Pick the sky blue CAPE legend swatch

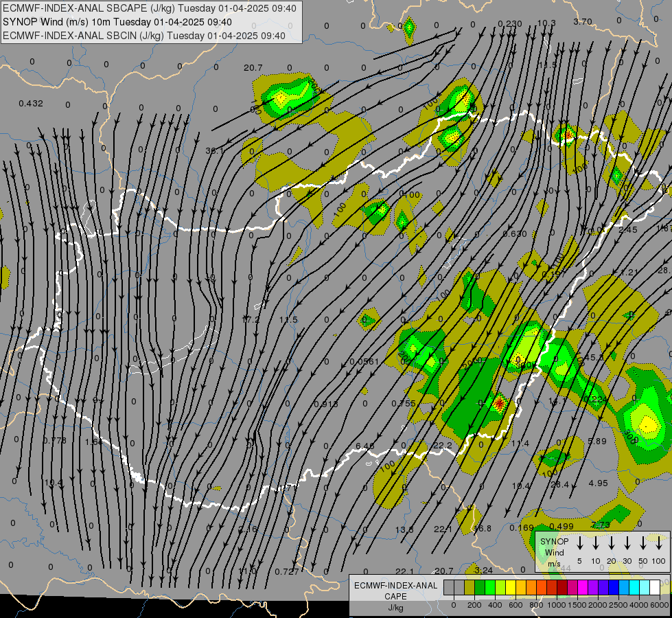point(623,587)
